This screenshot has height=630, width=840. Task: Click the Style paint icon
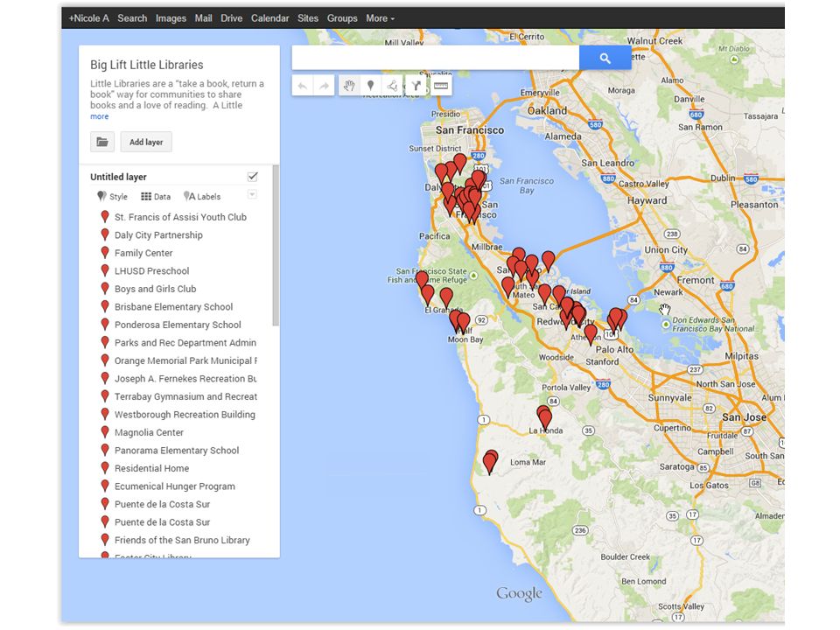pos(101,196)
